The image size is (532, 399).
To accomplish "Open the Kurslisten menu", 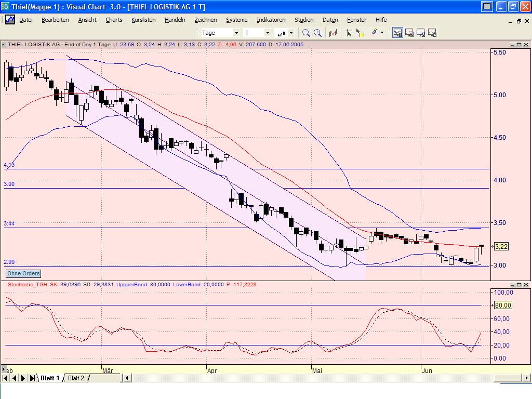I will (143, 20).
